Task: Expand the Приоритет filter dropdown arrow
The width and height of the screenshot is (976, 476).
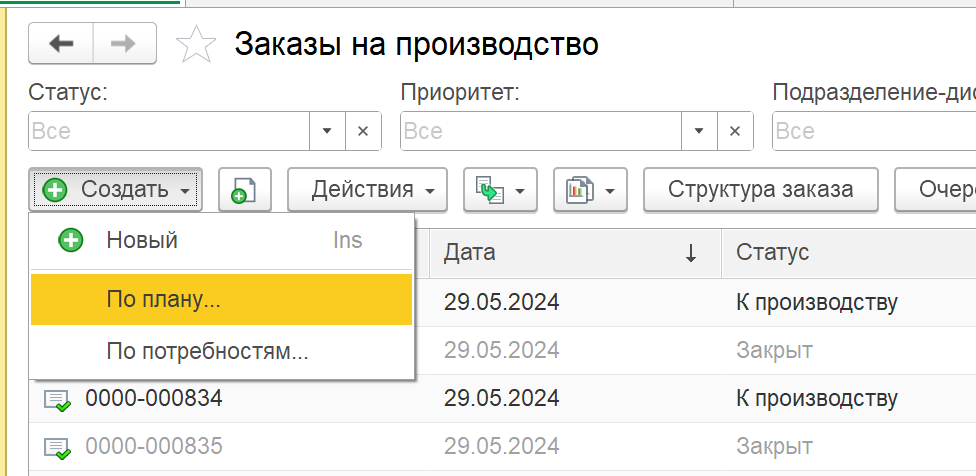Action: tap(699, 131)
